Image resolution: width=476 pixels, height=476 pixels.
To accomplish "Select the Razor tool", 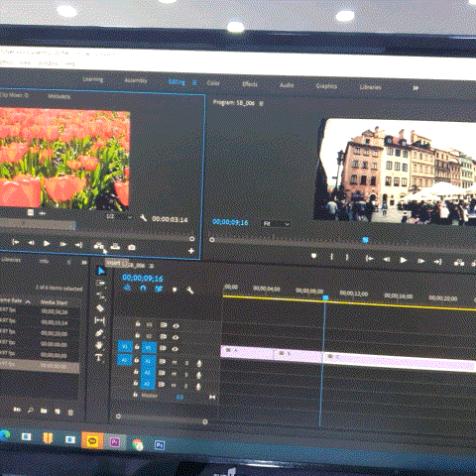I will [100, 308].
